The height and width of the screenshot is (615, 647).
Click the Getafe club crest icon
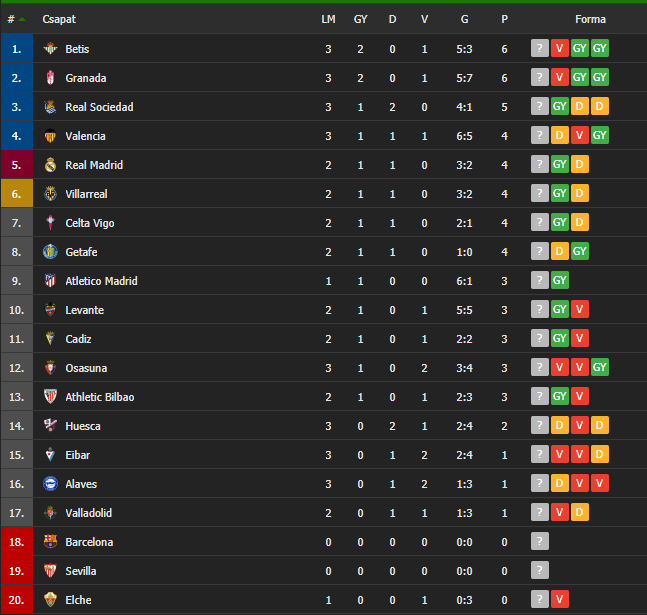coord(50,252)
